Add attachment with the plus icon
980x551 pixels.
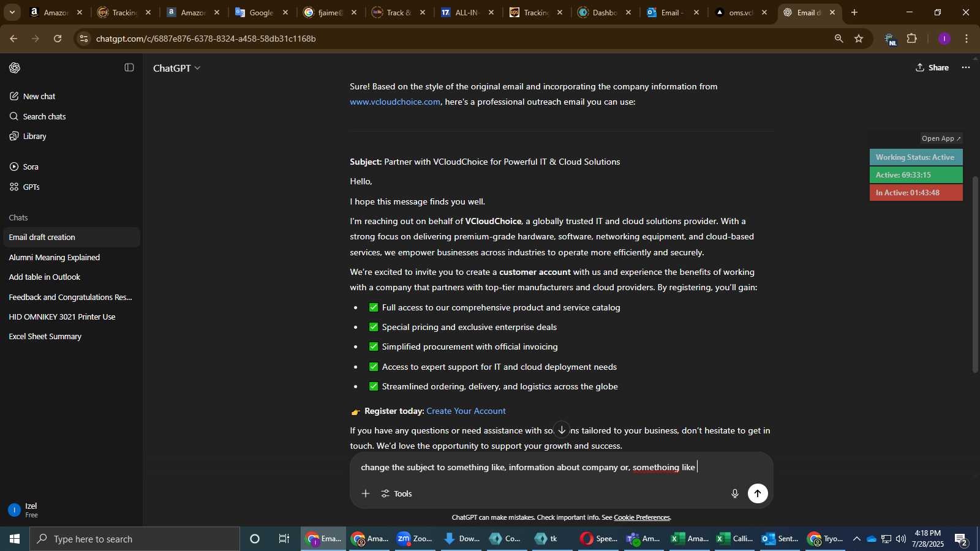tap(366, 493)
